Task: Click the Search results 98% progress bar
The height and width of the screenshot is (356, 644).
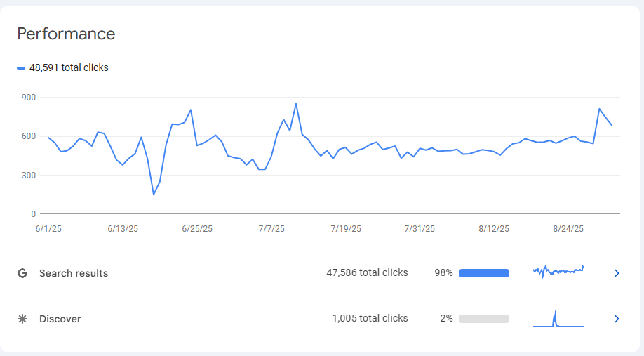Action: [483, 273]
